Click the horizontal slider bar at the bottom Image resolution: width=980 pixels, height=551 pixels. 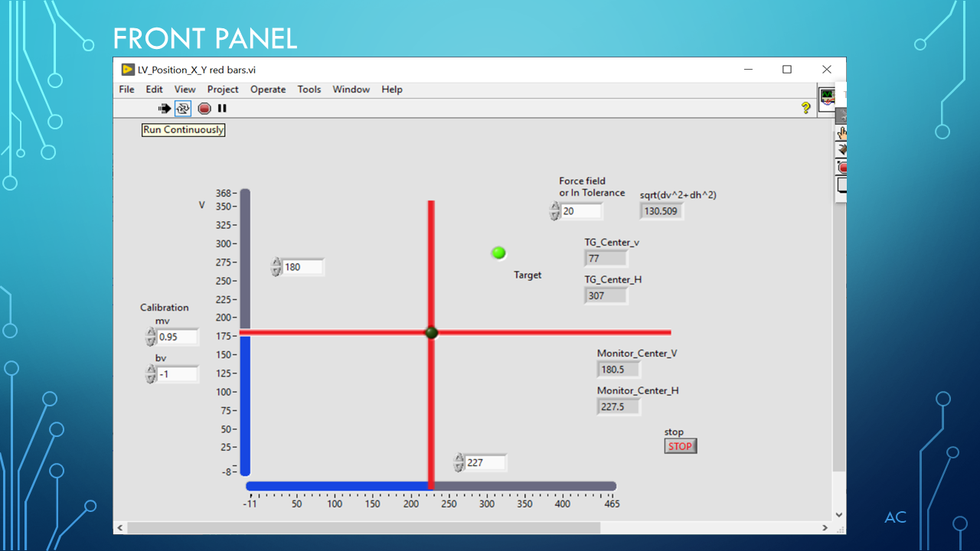431,486
